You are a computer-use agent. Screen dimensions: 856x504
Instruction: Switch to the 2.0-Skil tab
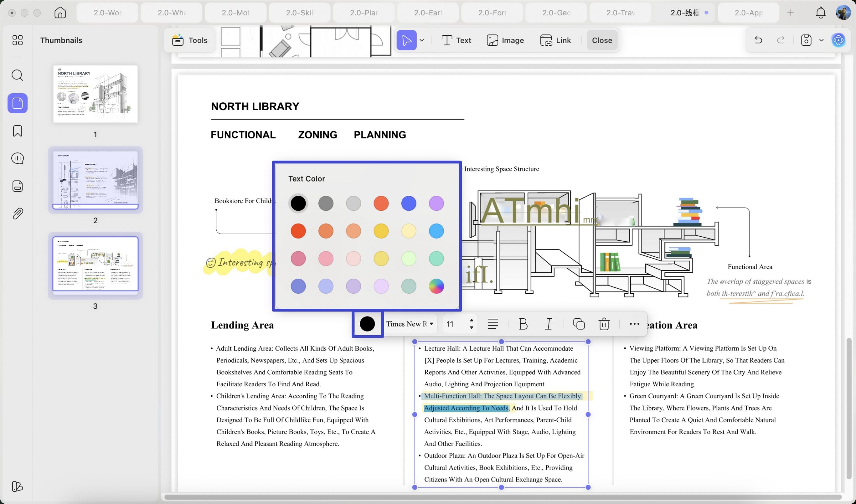300,13
